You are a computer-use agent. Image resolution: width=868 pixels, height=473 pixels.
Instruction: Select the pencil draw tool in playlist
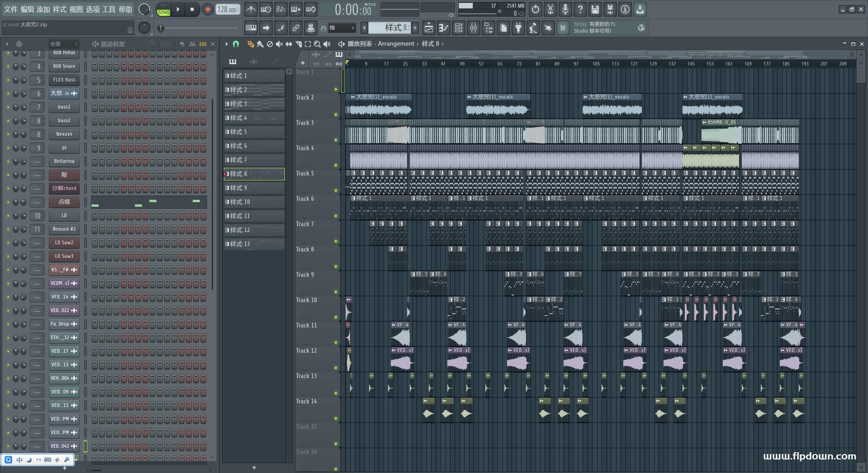tap(251, 44)
